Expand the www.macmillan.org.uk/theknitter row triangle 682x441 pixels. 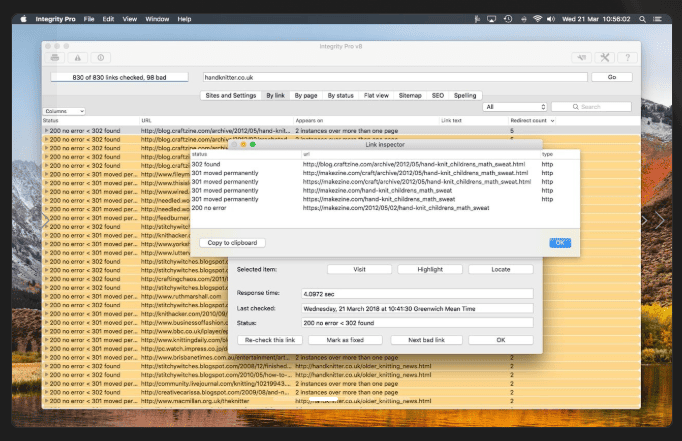click(x=46, y=401)
